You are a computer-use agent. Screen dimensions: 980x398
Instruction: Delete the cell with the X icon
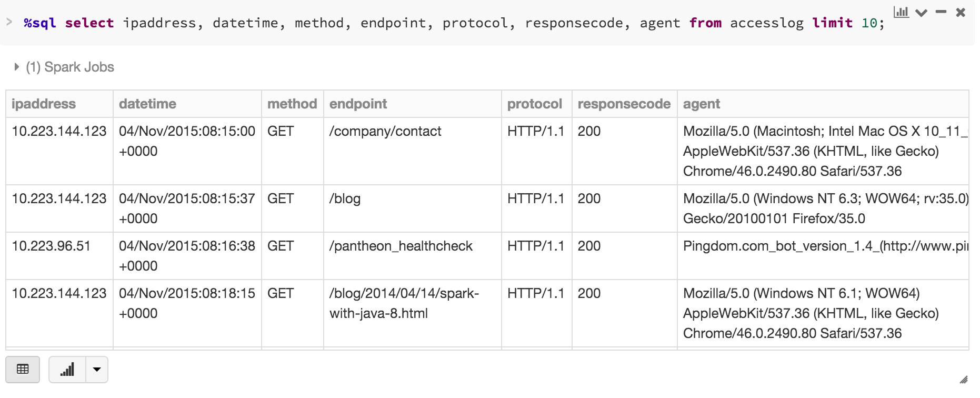coord(961,12)
